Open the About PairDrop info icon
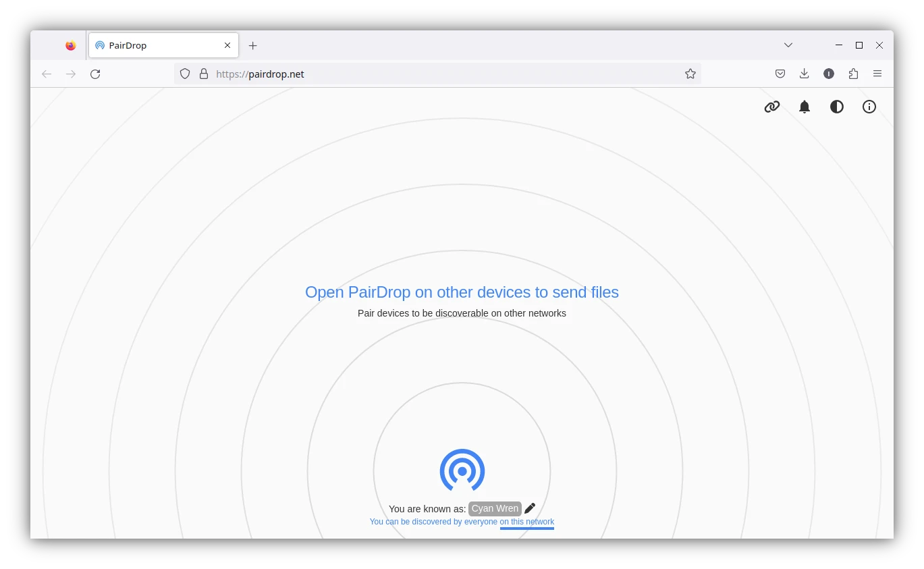 click(x=869, y=107)
